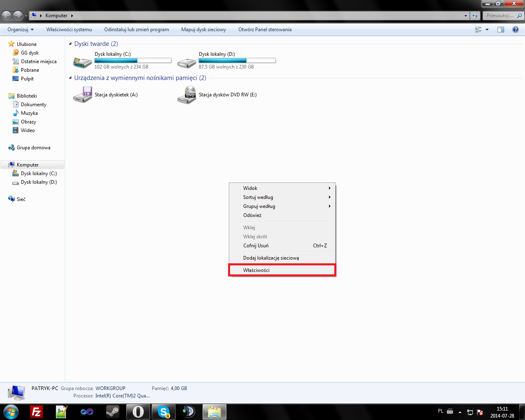Open Steam from the taskbar
Screen dimensions: 525x420
pos(112,412)
